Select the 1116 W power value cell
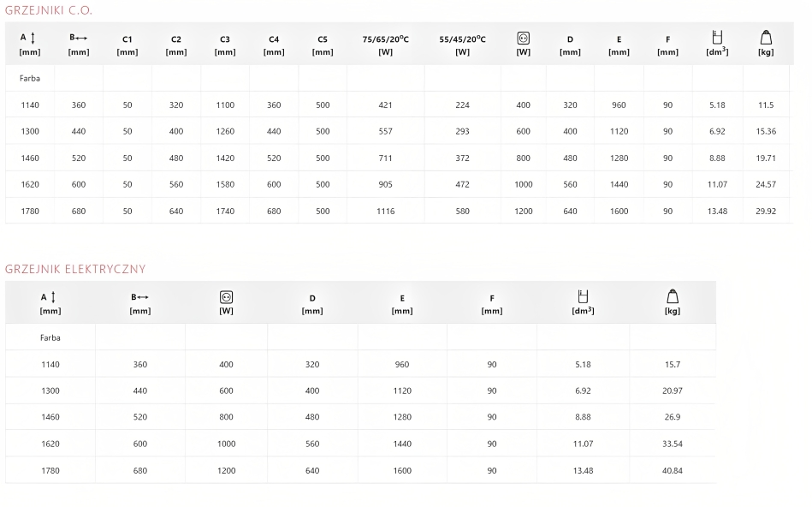 [386, 211]
